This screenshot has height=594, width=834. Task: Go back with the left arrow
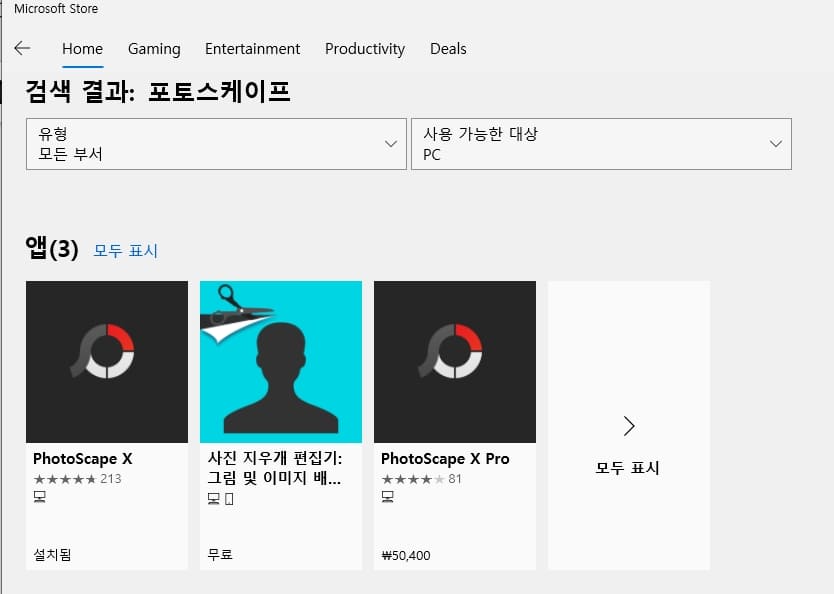[22, 48]
